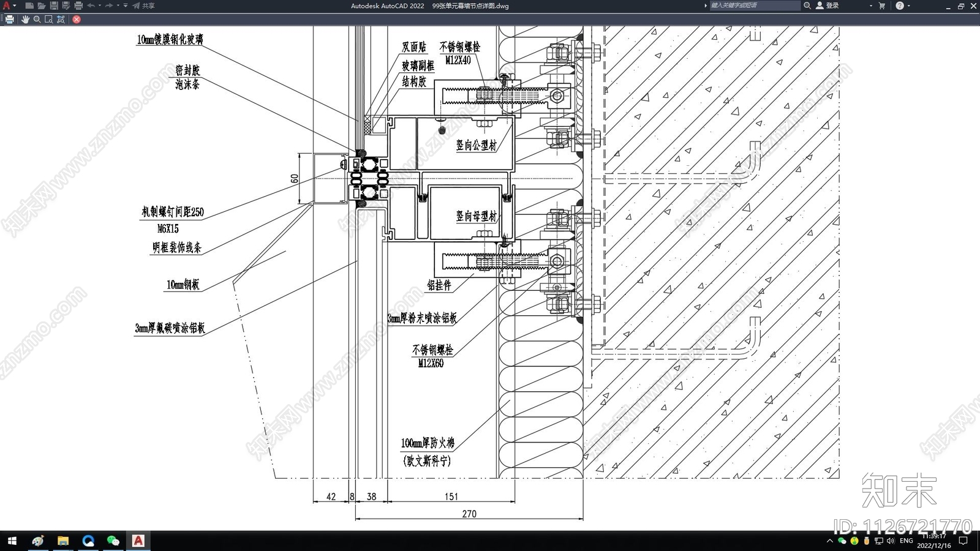Click the '100mm厚防火棉' label
Viewport: 980px width, 551px height.
click(428, 443)
